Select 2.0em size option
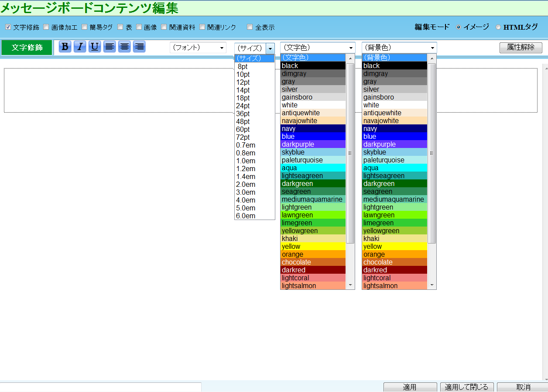This screenshot has height=392, width=548. pos(255,185)
